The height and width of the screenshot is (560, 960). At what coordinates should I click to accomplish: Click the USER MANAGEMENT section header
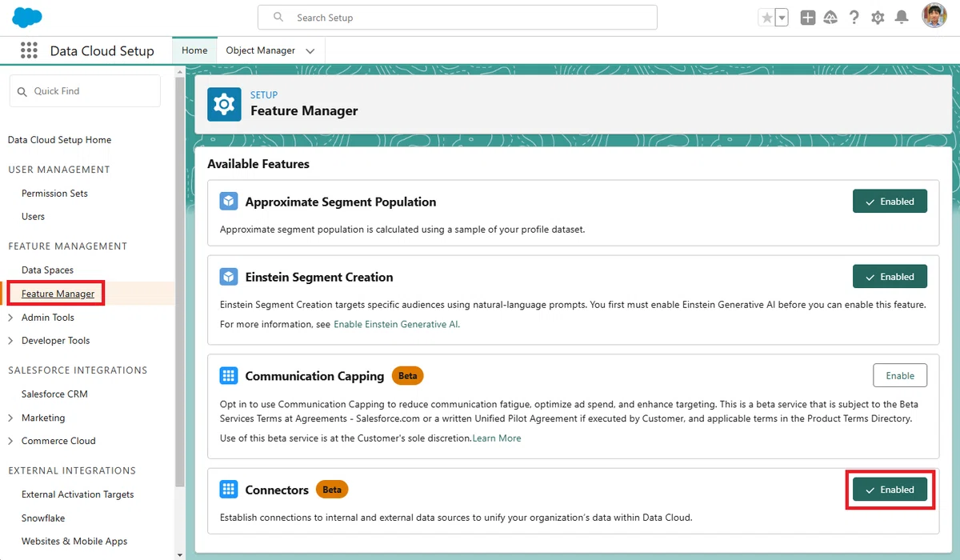[59, 170]
